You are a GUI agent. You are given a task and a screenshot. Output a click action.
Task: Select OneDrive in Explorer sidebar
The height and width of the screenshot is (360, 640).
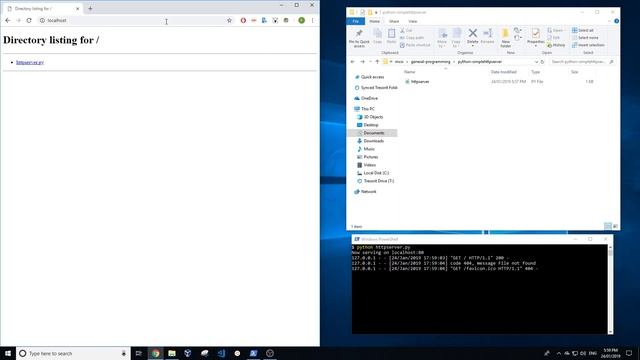tap(369, 98)
